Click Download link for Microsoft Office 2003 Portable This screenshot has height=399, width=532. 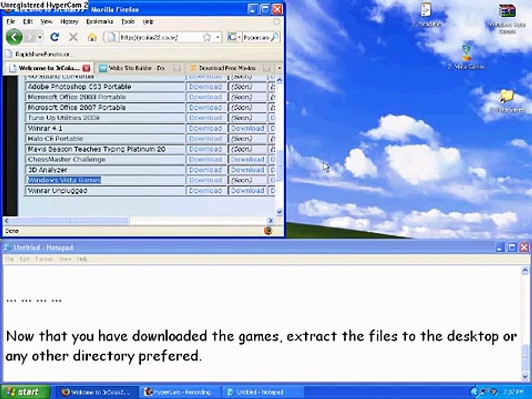click(206, 97)
